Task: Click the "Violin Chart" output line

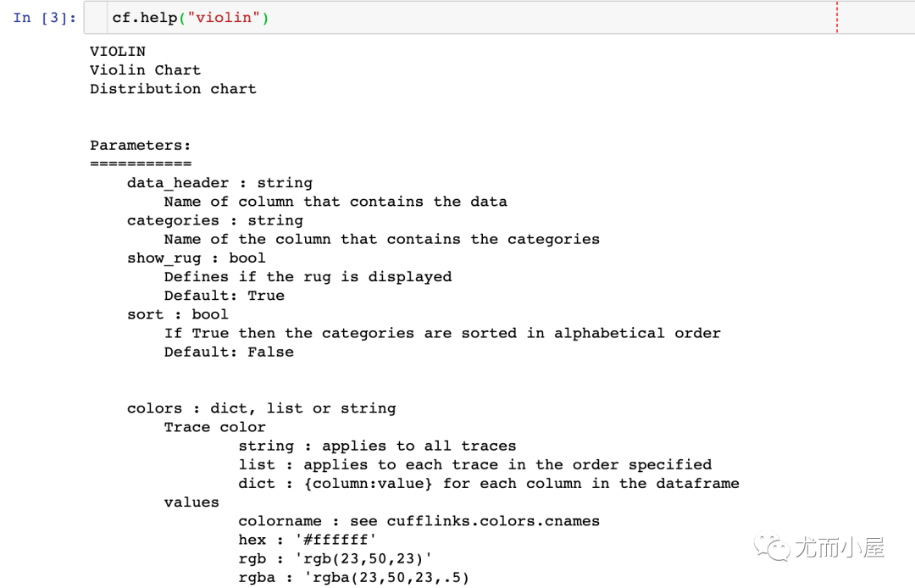Action: 146,70
